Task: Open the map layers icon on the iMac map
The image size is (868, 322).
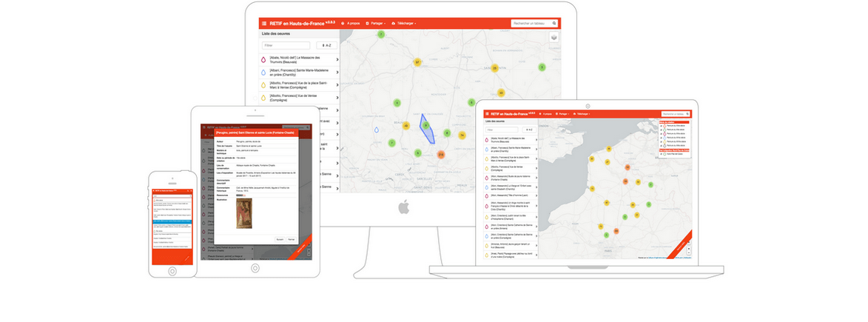Action: point(554,38)
